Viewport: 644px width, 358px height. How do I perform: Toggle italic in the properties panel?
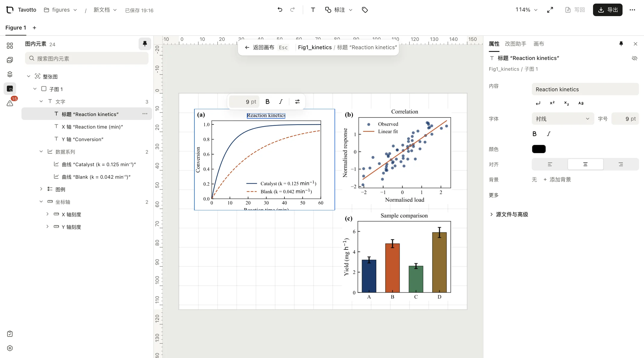coord(549,134)
